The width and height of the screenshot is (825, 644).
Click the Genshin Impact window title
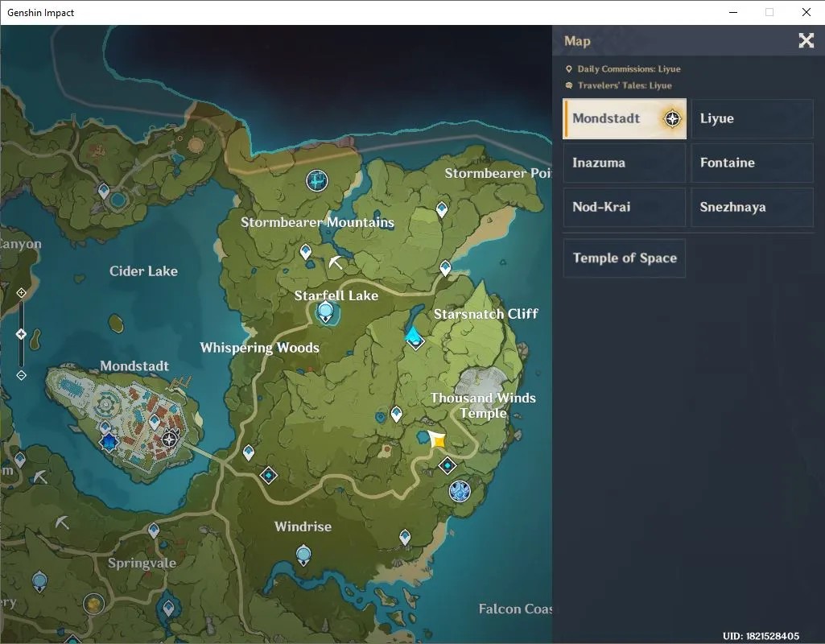pyautogui.click(x=40, y=13)
